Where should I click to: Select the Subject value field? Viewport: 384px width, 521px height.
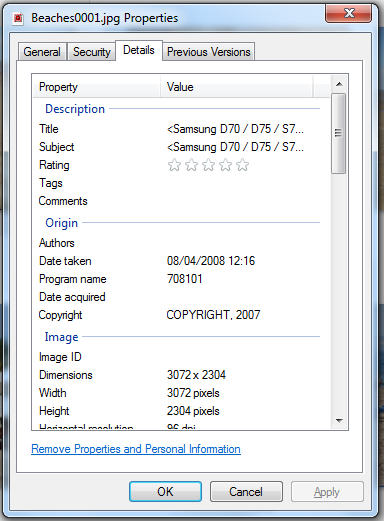tap(235, 147)
